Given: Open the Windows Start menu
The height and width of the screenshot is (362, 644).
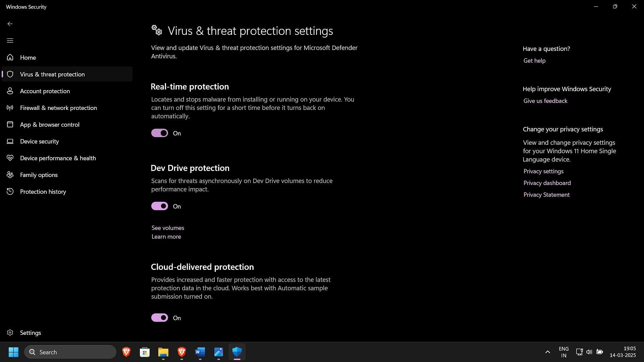Looking at the screenshot, I should [x=13, y=352].
